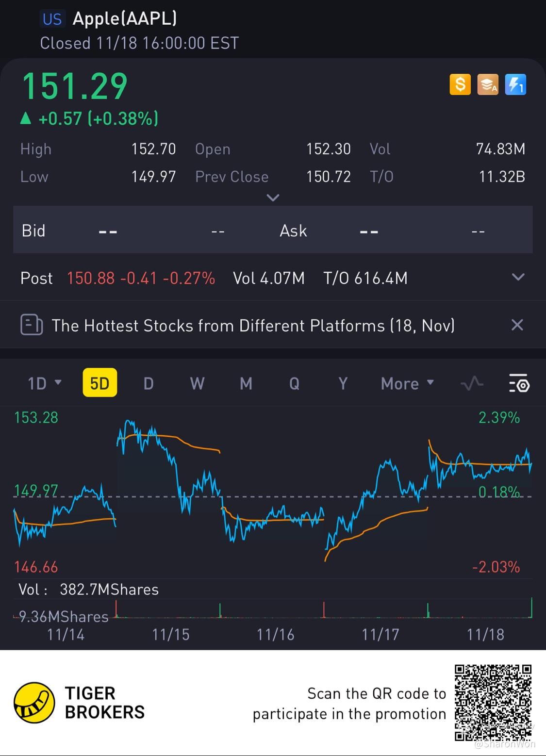Tap the yellow dollar sign badge icon
Screen dimensions: 546x756
pyautogui.click(x=460, y=84)
